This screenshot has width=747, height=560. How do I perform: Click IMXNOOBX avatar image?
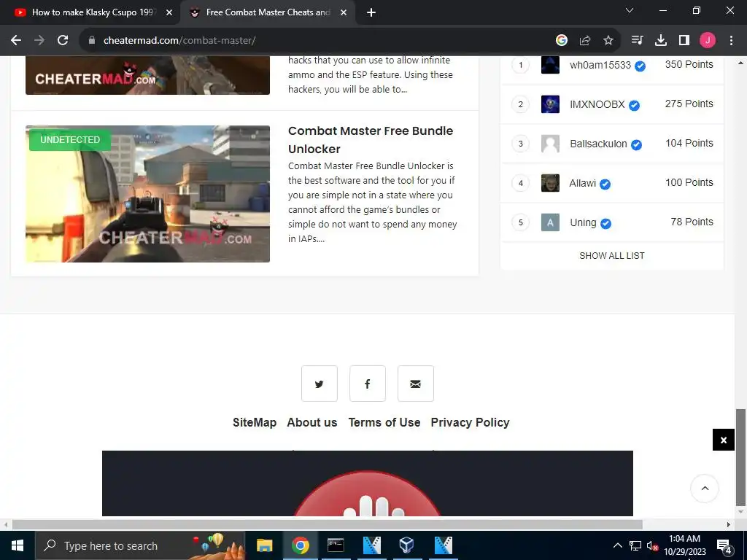click(x=550, y=104)
